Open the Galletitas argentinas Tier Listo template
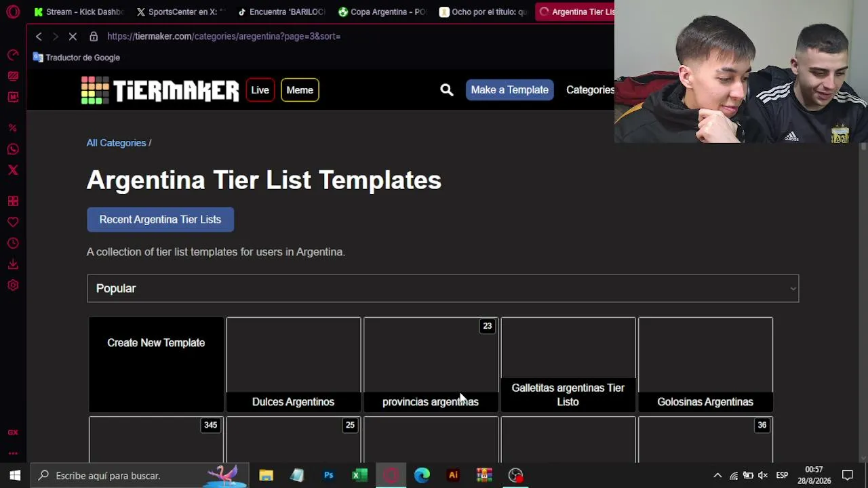The image size is (868, 488). (x=568, y=365)
